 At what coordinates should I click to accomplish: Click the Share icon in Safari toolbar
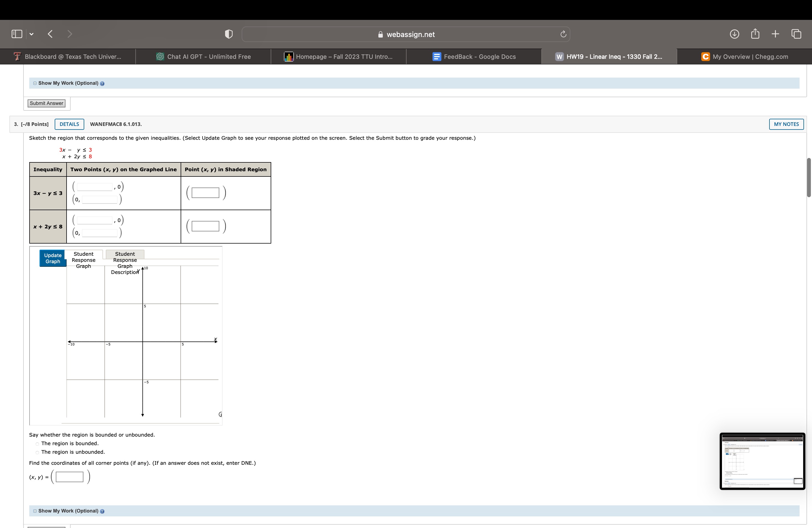click(x=755, y=34)
